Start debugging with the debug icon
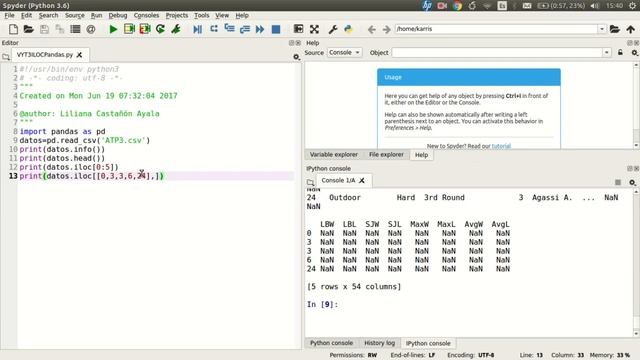 pyautogui.click(x=198, y=29)
